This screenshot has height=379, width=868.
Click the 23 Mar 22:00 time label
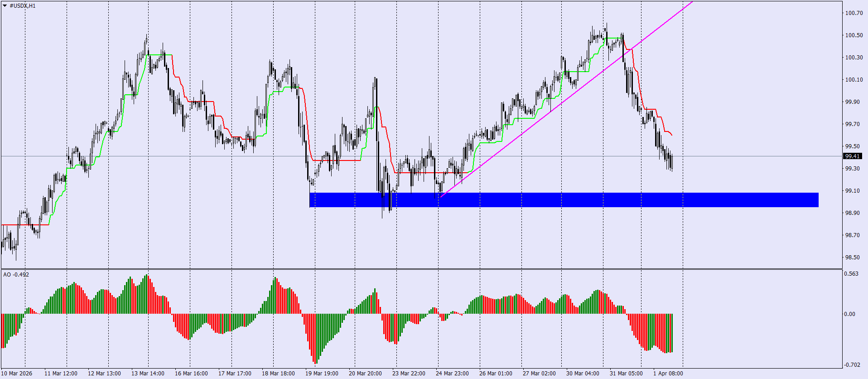pyautogui.click(x=409, y=374)
